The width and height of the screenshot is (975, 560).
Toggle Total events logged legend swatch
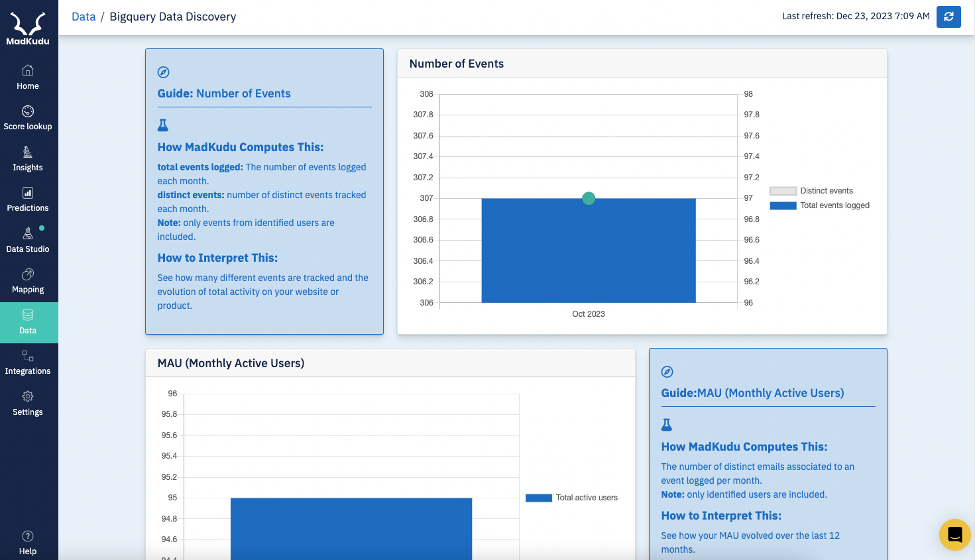point(783,205)
